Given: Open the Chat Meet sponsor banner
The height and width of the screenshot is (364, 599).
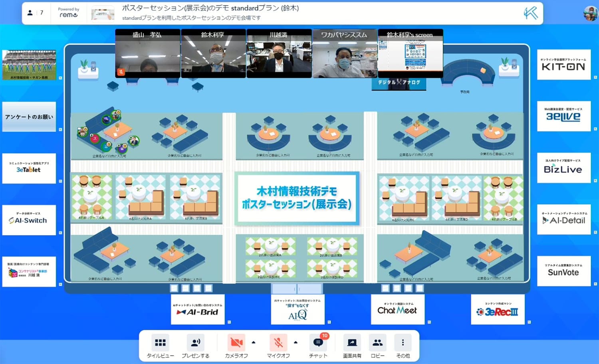Looking at the screenshot, I should (398, 309).
